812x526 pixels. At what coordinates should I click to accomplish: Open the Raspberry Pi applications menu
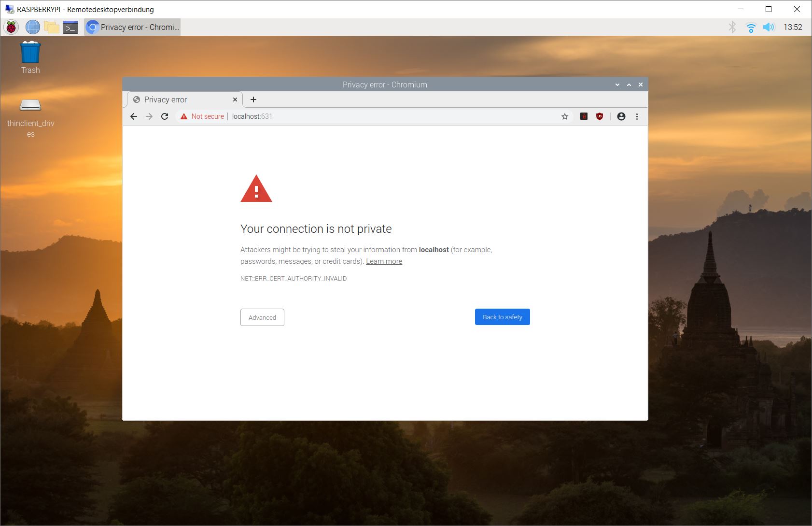coord(11,27)
